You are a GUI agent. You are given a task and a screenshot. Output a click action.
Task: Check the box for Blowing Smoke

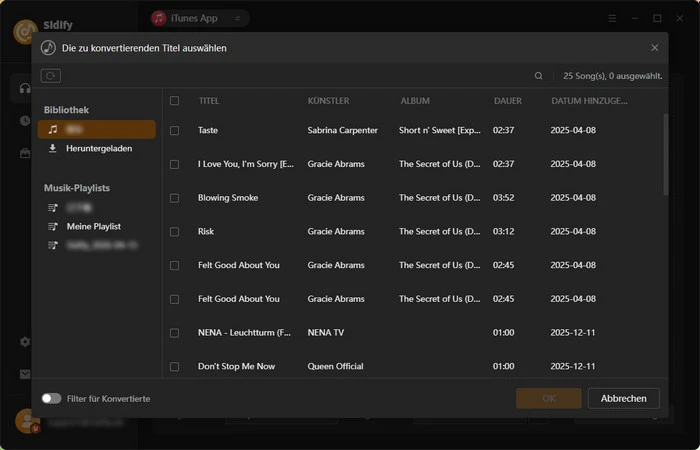175,198
